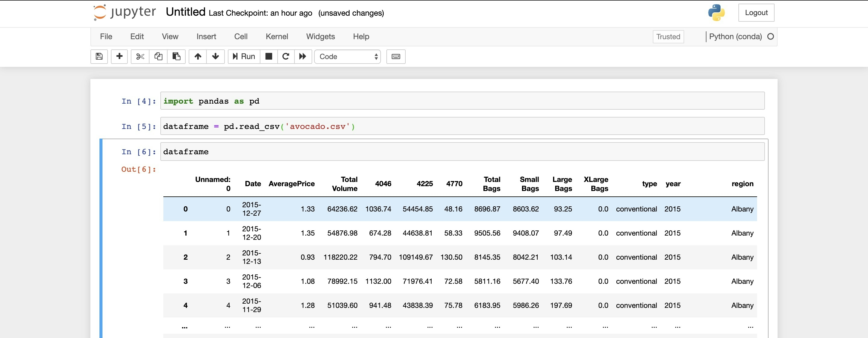868x338 pixels.
Task: Cut the selected cell with scissors icon
Action: pos(140,57)
